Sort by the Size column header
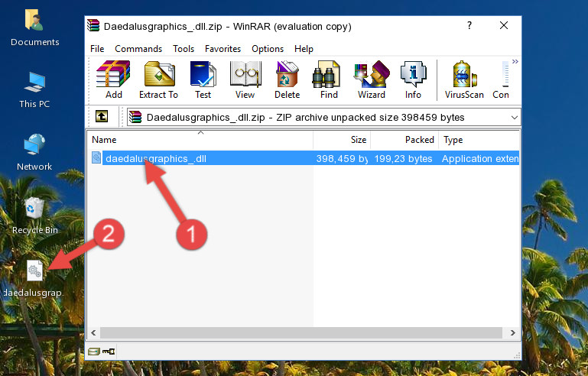 point(342,140)
